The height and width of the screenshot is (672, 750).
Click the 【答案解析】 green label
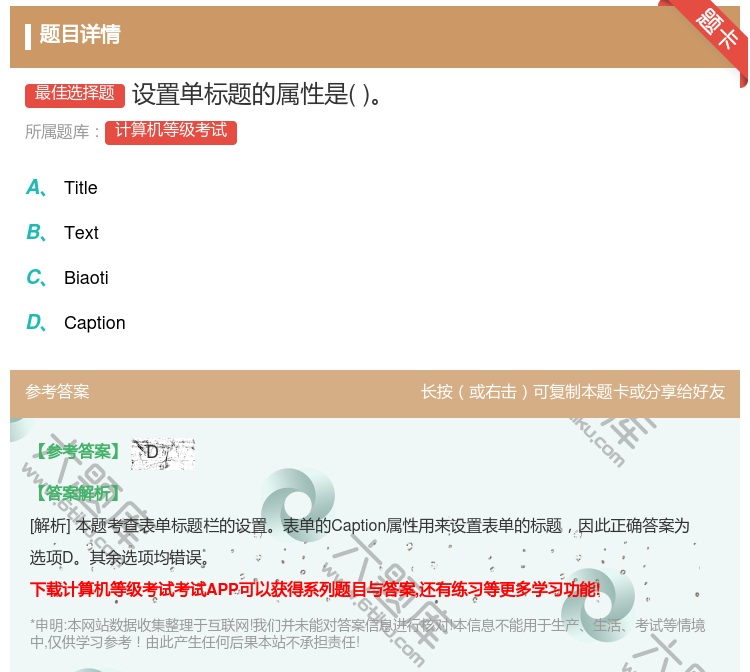click(x=78, y=493)
